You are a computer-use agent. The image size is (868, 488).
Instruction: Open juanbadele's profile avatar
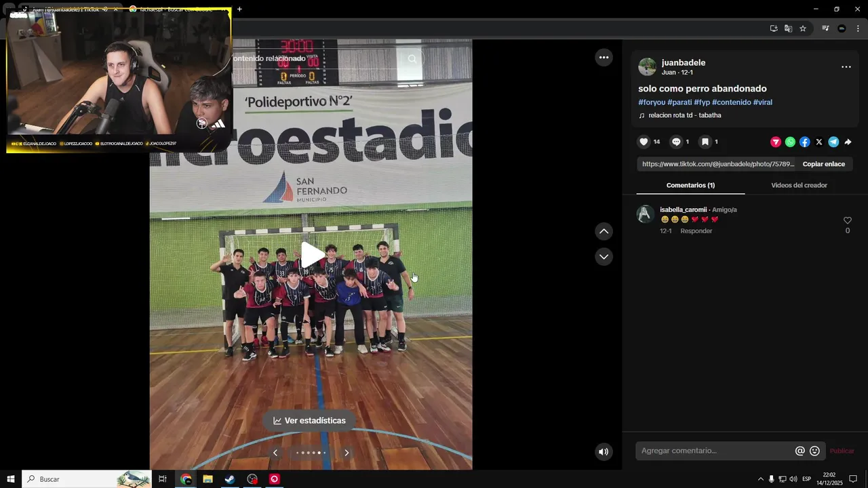(648, 66)
